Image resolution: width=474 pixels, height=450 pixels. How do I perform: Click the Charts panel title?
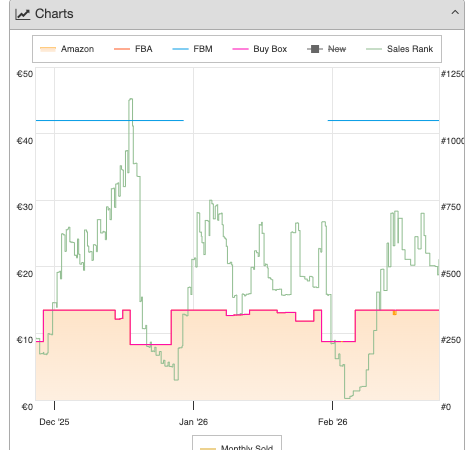click(x=54, y=14)
